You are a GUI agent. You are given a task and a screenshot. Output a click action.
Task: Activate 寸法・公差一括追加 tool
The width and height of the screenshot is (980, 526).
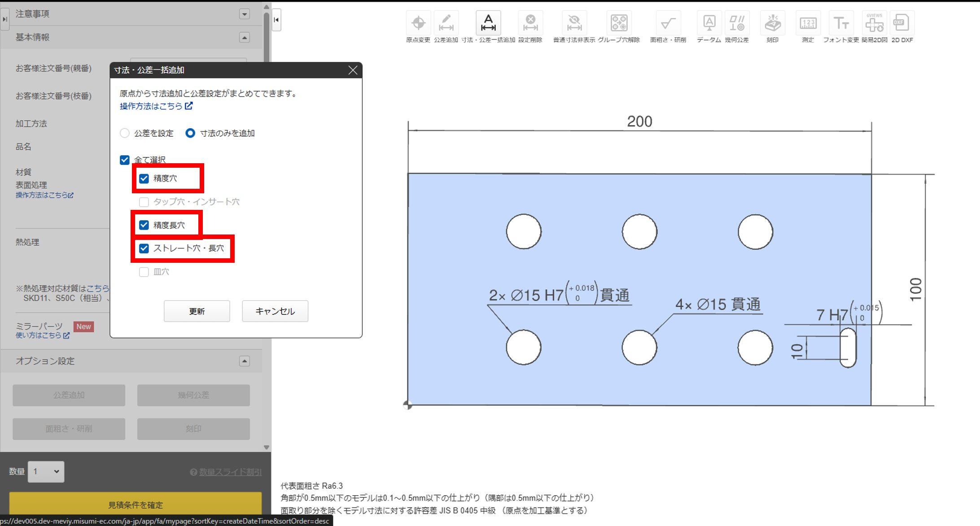pos(488,22)
